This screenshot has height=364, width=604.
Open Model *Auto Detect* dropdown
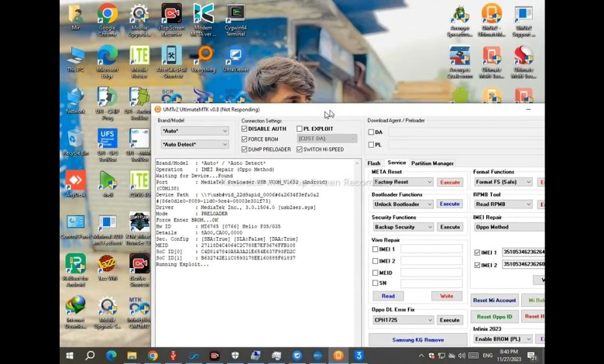(x=194, y=145)
